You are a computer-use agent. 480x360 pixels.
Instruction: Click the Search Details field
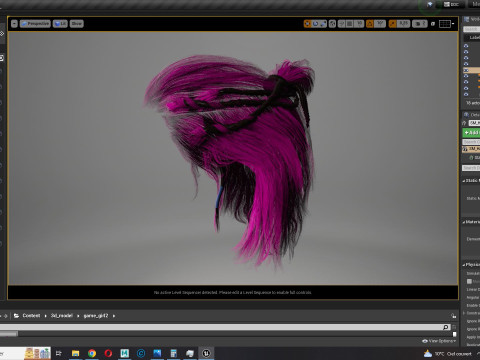pyautogui.click(x=471, y=168)
